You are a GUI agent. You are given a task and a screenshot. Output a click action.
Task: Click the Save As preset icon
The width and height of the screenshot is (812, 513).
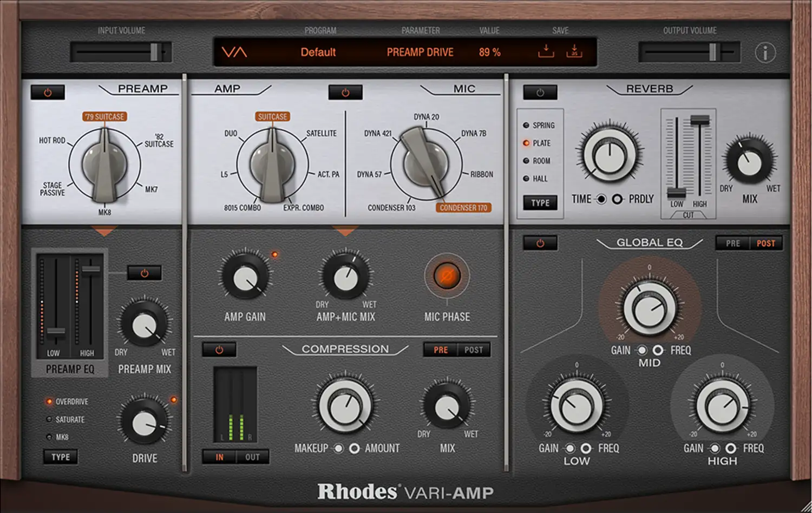(x=574, y=51)
